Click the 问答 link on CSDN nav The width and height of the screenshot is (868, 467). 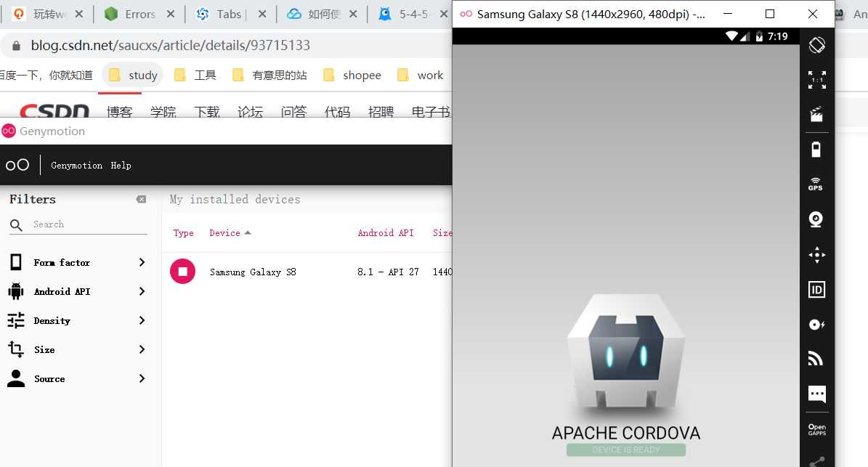(x=293, y=112)
